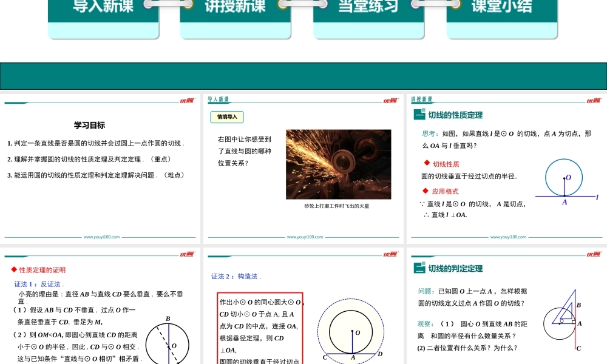
Task: Open the www.youyi100.com link on the 导入新课 slide
Action: pyautogui.click(x=304, y=237)
